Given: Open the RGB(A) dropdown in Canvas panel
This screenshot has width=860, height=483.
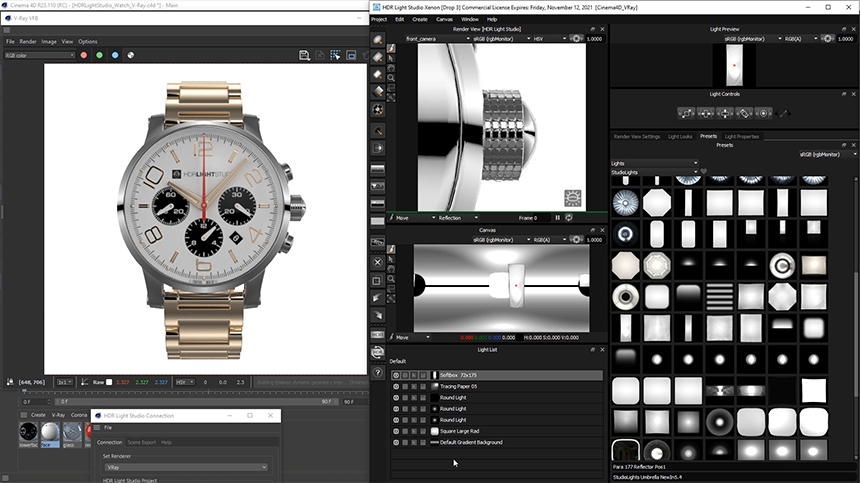Looking at the screenshot, I should click(x=550, y=240).
